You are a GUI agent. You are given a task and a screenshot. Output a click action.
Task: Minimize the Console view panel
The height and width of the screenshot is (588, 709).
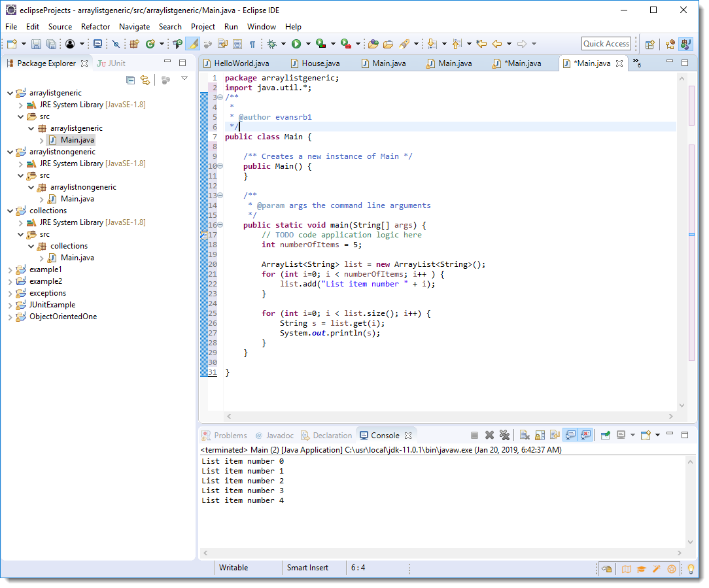click(670, 434)
